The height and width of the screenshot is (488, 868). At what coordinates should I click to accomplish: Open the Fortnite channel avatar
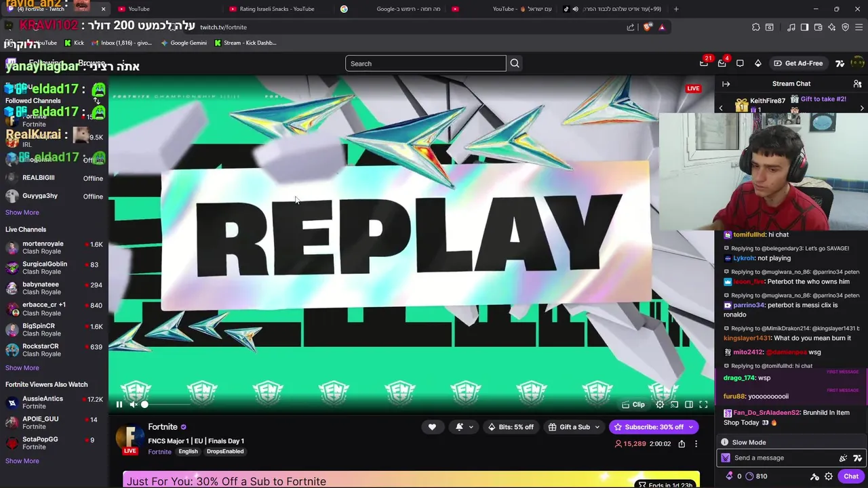tap(130, 438)
